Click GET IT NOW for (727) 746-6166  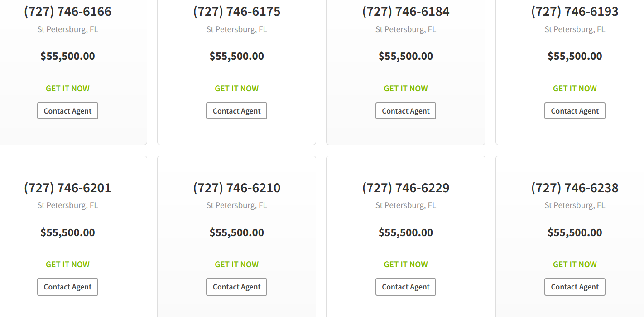[67, 89]
